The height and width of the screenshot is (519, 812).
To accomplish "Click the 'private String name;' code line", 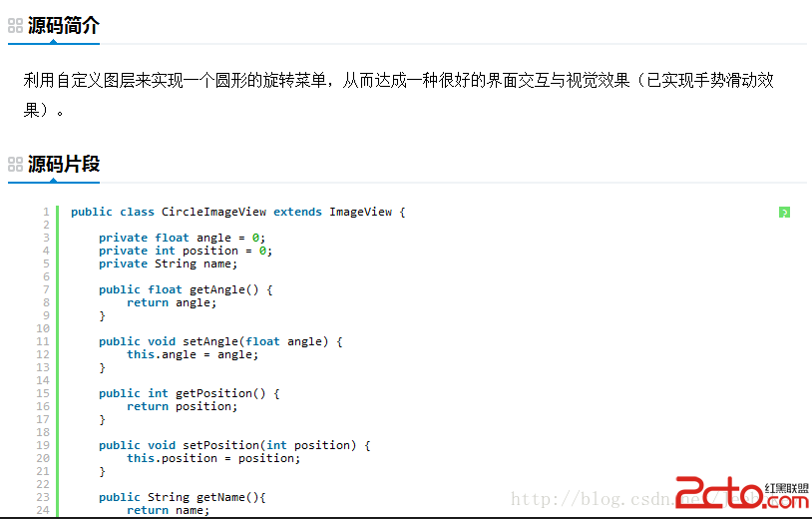I will (x=168, y=263).
